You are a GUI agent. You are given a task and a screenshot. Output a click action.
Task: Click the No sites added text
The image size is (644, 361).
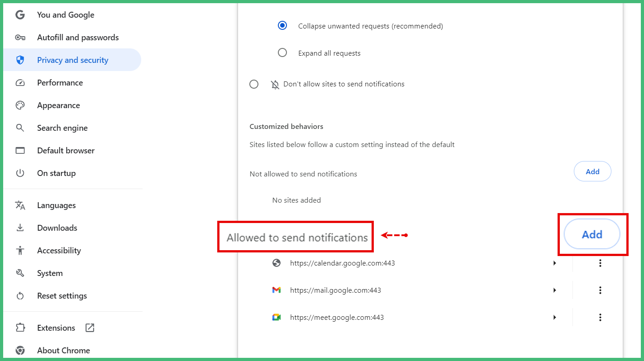pyautogui.click(x=296, y=200)
